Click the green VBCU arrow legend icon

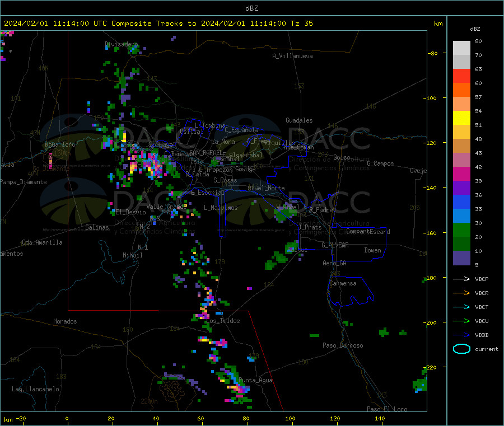(x=461, y=321)
